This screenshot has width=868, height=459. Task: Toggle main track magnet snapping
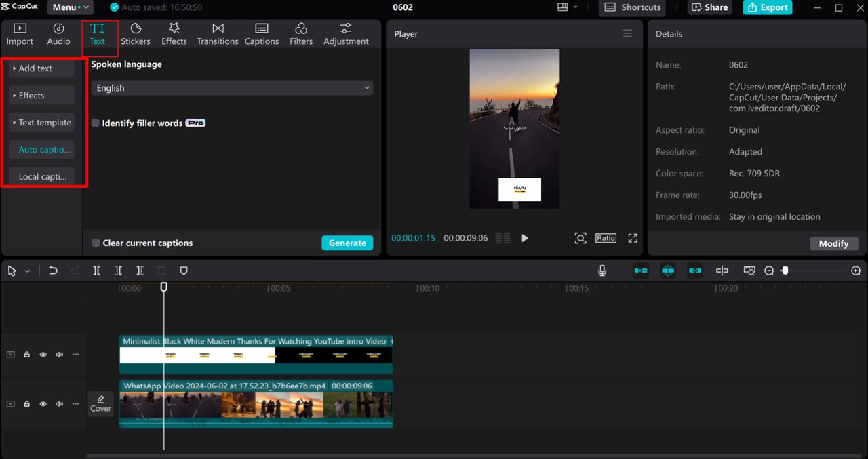[641, 271]
